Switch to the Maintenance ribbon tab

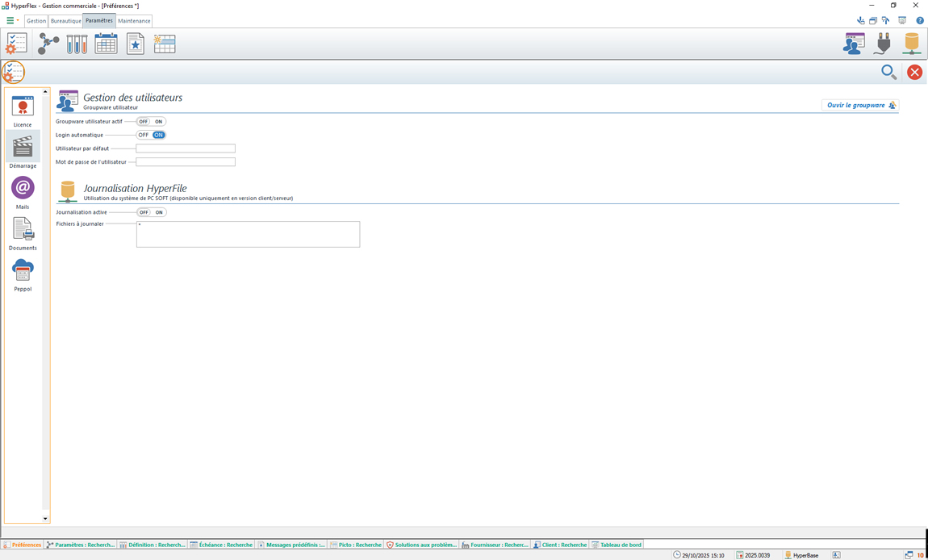pos(134,21)
